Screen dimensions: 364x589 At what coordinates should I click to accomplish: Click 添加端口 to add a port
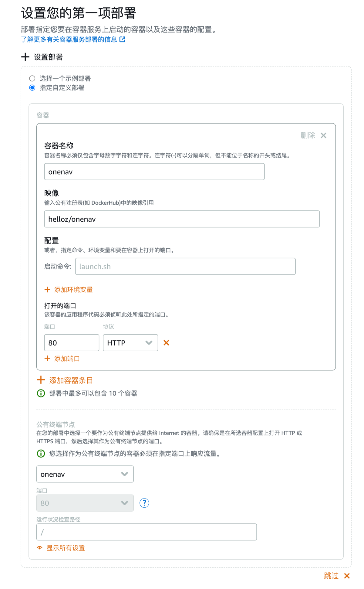click(67, 359)
